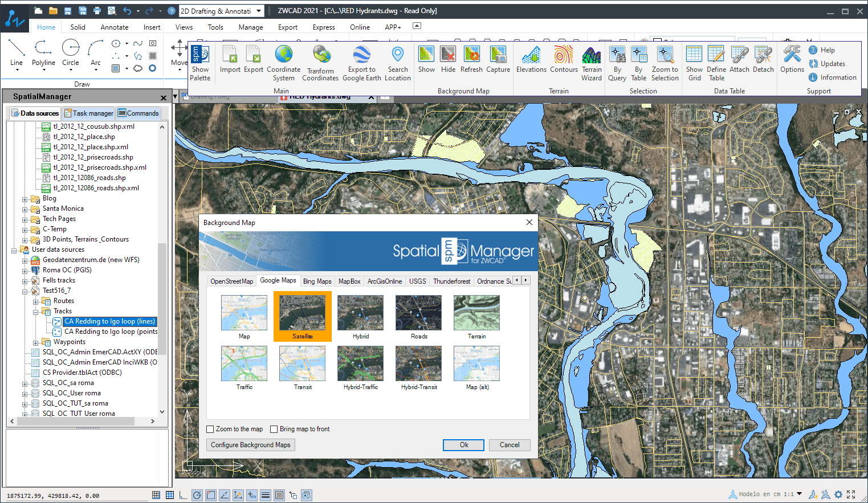Select the OpenStreetMap provider tab
This screenshot has width=868, height=503.
[231, 281]
